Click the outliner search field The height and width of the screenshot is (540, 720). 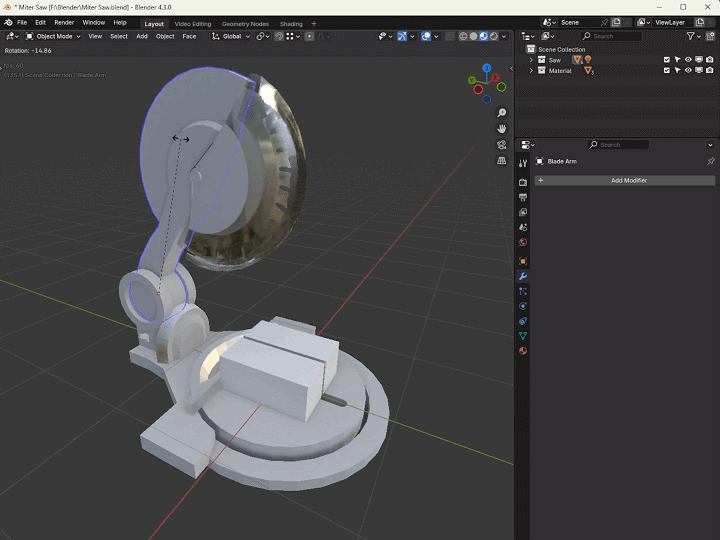click(615, 36)
